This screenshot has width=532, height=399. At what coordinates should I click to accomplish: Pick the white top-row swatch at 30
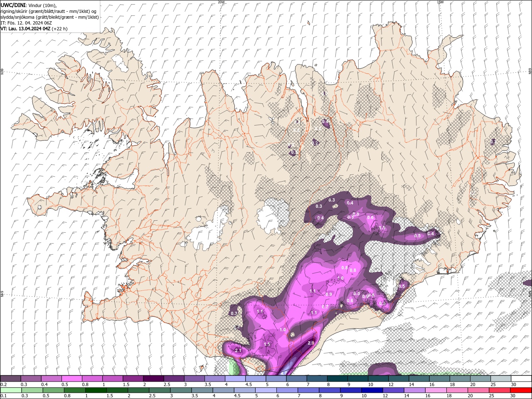pos(521,379)
